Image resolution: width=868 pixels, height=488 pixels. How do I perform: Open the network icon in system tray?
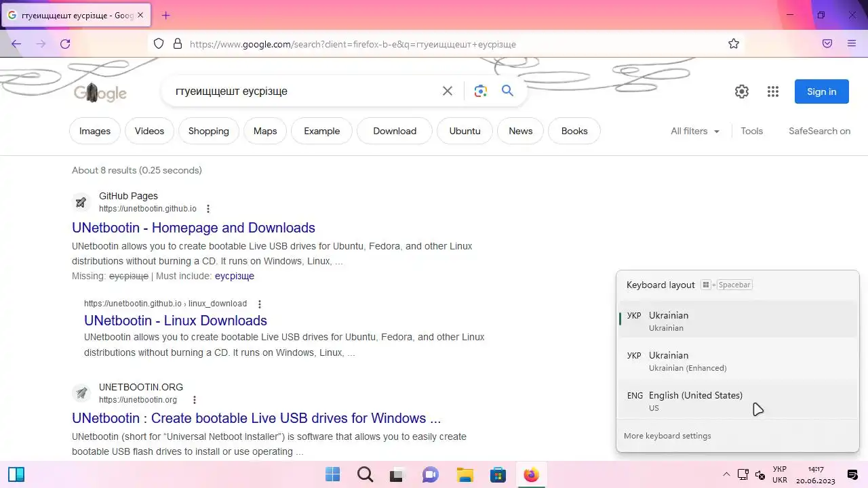coord(743,474)
